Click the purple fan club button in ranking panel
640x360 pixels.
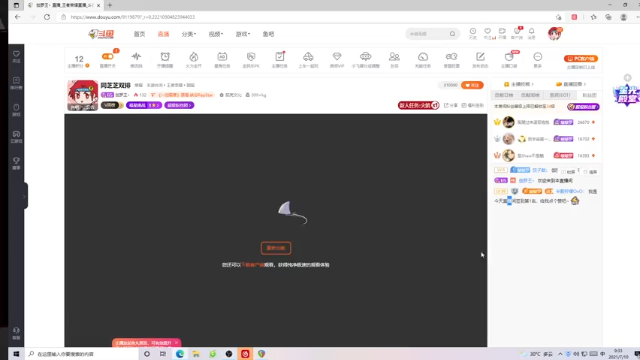click(x=583, y=107)
